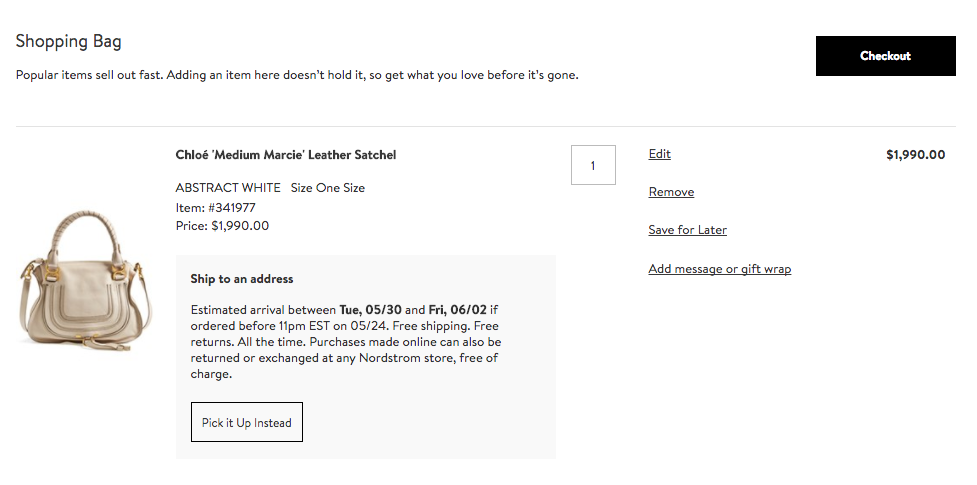Click the Shopping Bag heading
The width and height of the screenshot is (977, 485).
tap(69, 41)
